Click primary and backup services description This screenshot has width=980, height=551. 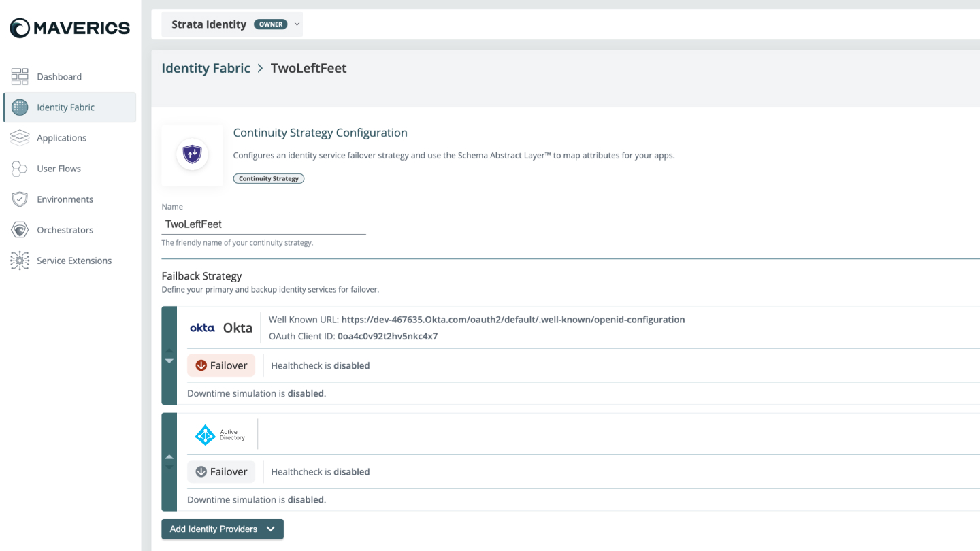coord(270,289)
